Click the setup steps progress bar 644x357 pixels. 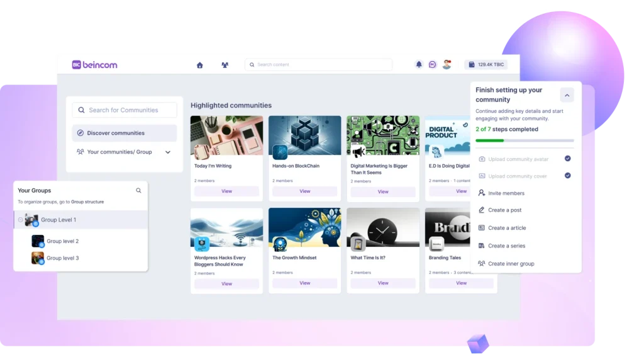525,140
